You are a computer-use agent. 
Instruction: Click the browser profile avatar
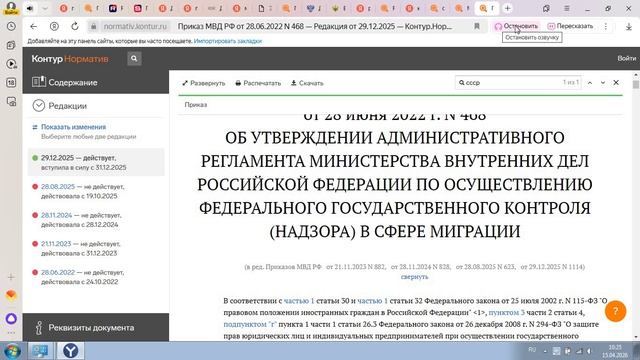[11, 7]
